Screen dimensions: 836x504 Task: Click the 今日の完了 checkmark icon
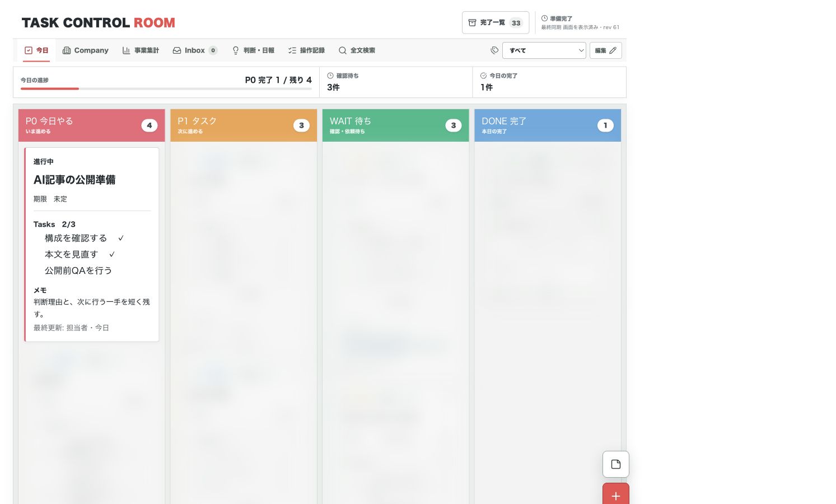484,76
